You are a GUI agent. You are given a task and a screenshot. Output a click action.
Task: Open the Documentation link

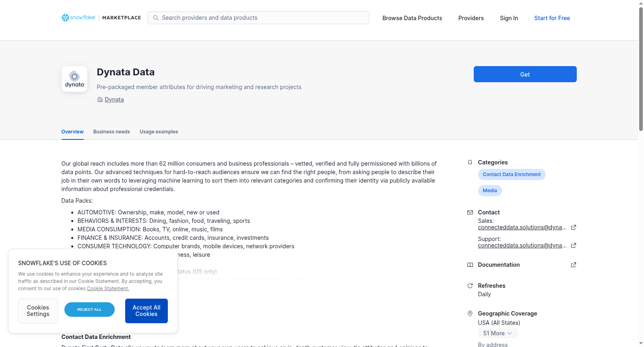(x=499, y=265)
